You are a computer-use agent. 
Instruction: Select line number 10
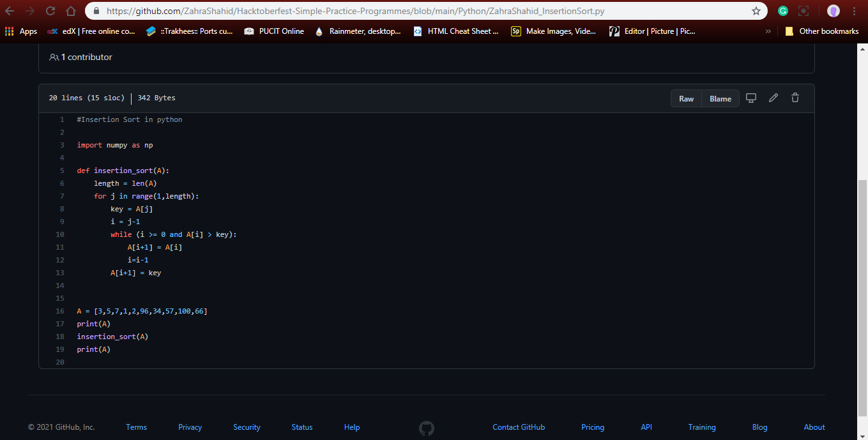coord(60,234)
